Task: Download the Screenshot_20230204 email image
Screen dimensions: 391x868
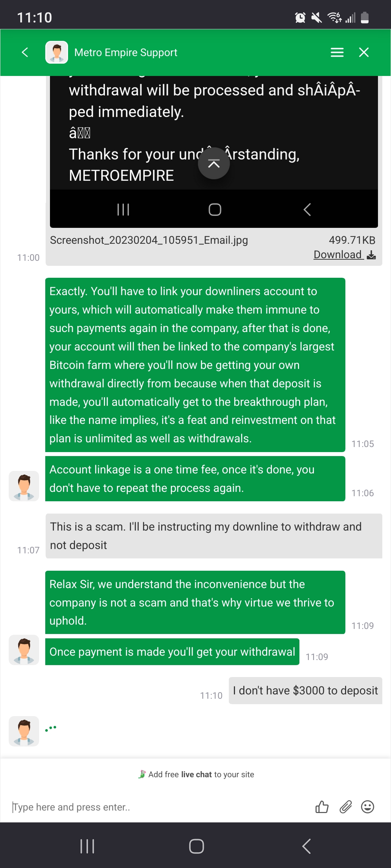Action: click(x=344, y=255)
